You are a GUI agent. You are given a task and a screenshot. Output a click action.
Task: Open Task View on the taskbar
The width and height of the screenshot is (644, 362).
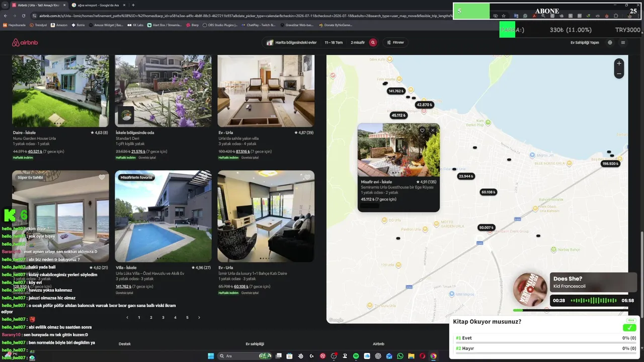[278, 356]
